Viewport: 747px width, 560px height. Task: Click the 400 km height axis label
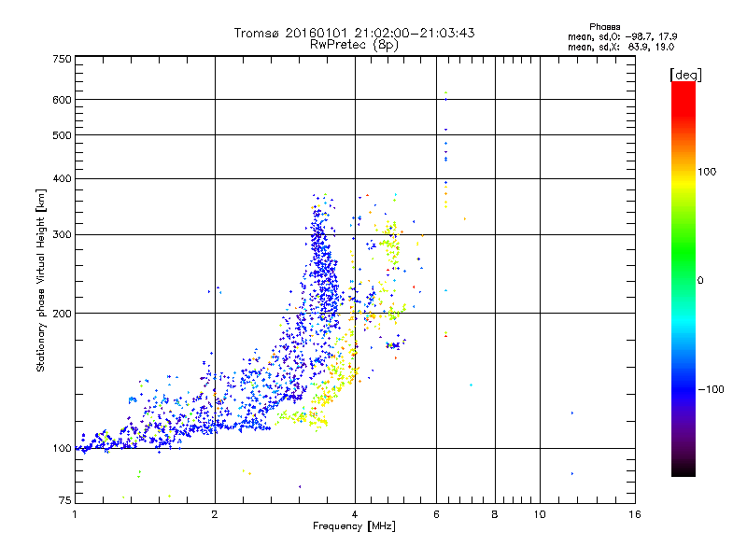coord(62,179)
